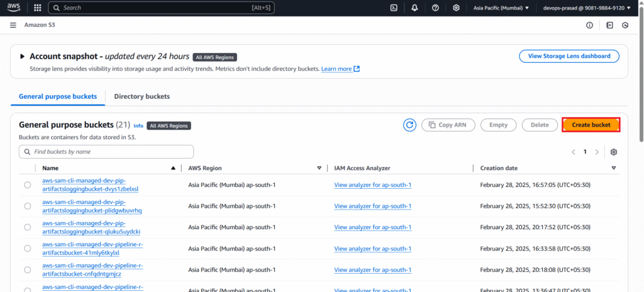Open bucket artifactsloggingbucket-plidgwbuvrhq link

pyautogui.click(x=92, y=206)
